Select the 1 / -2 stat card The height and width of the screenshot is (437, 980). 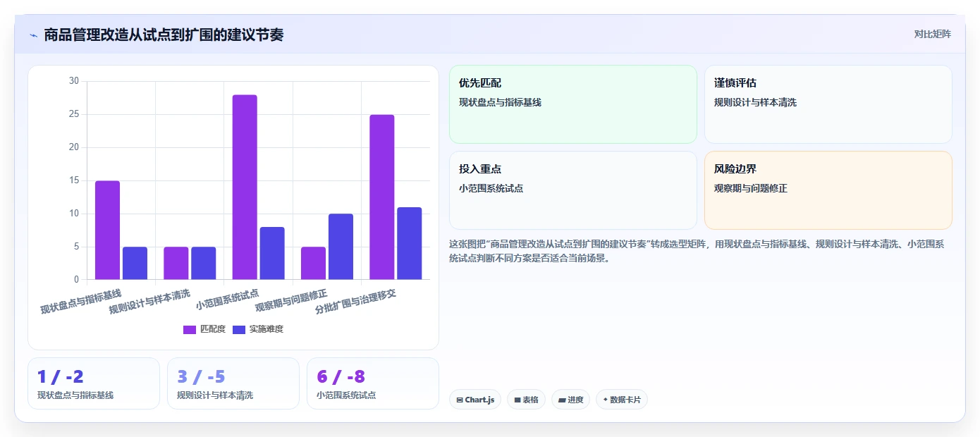(x=94, y=383)
